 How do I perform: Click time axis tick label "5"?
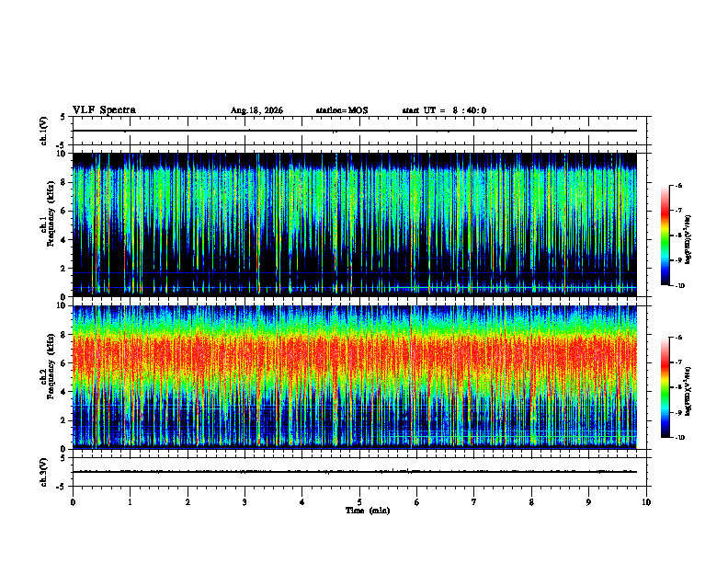(359, 502)
